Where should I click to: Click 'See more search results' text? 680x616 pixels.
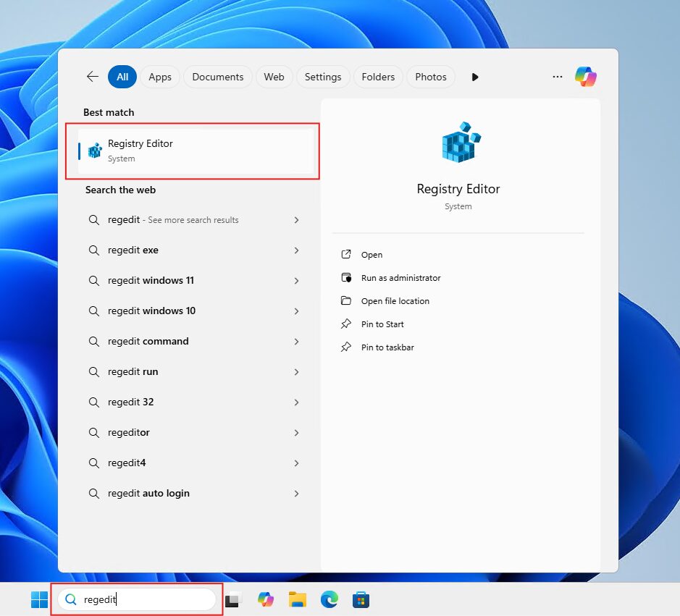(x=193, y=220)
